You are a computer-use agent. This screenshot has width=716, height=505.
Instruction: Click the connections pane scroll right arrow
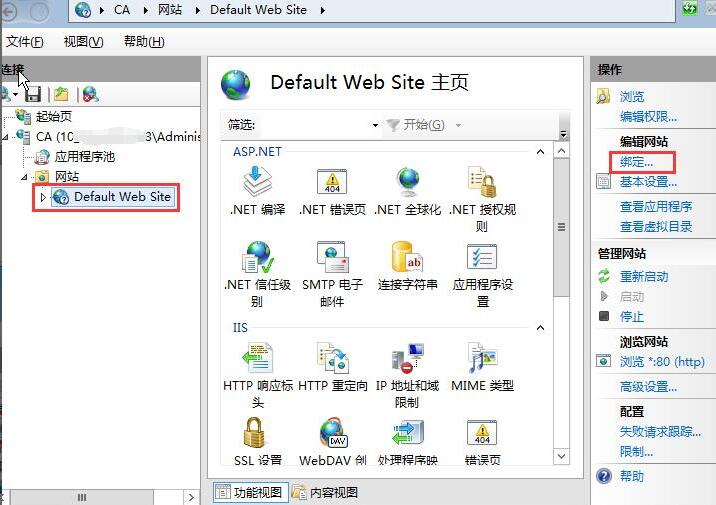pos(191,497)
